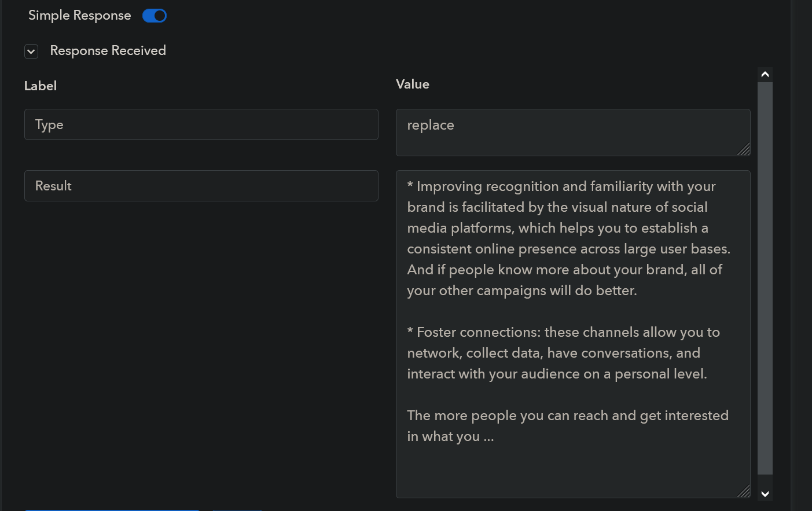Click the Type label input field
This screenshot has height=511, width=812.
point(201,124)
